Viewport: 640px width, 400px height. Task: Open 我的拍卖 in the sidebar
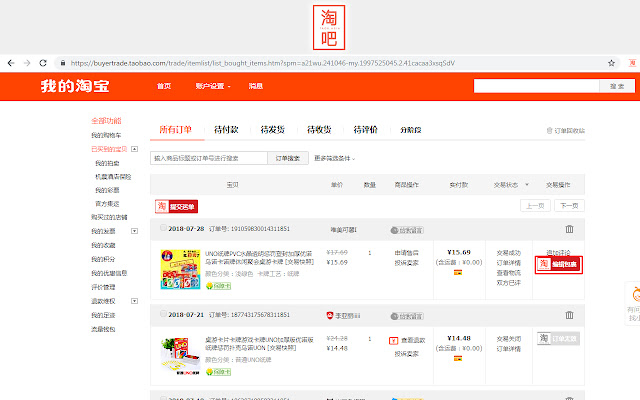click(107, 163)
